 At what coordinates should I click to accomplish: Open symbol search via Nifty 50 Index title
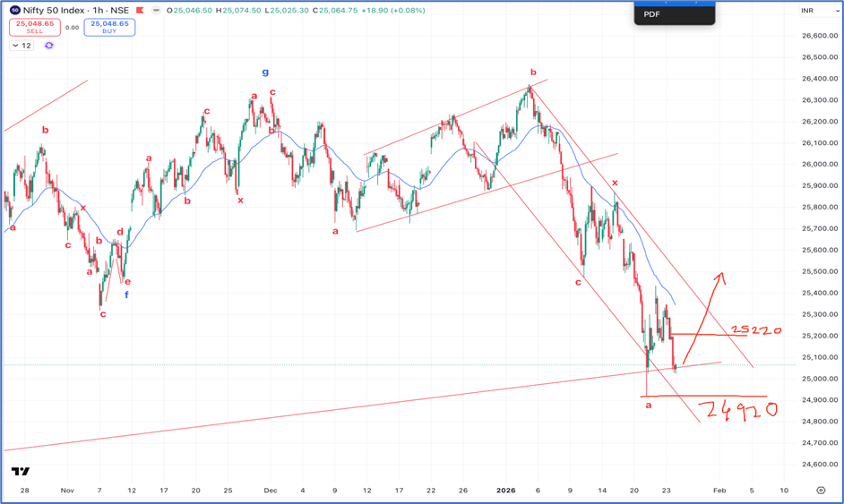coord(76,10)
